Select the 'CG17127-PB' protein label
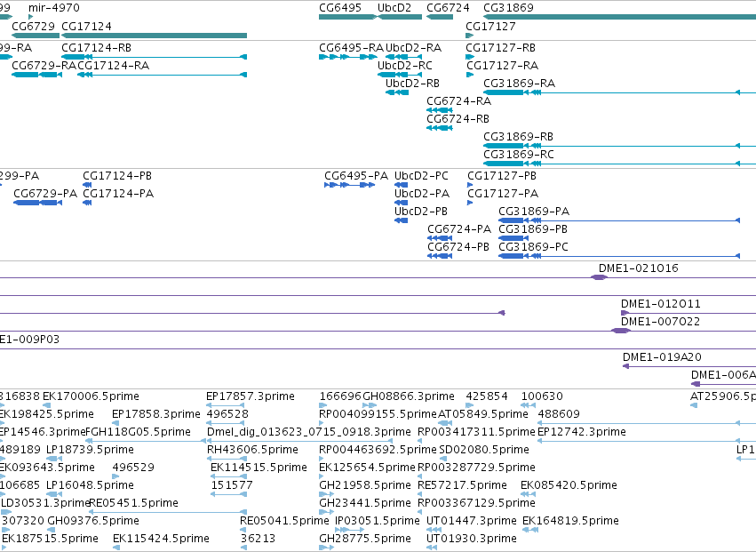Screen dimensions: 756x552 click(502, 176)
